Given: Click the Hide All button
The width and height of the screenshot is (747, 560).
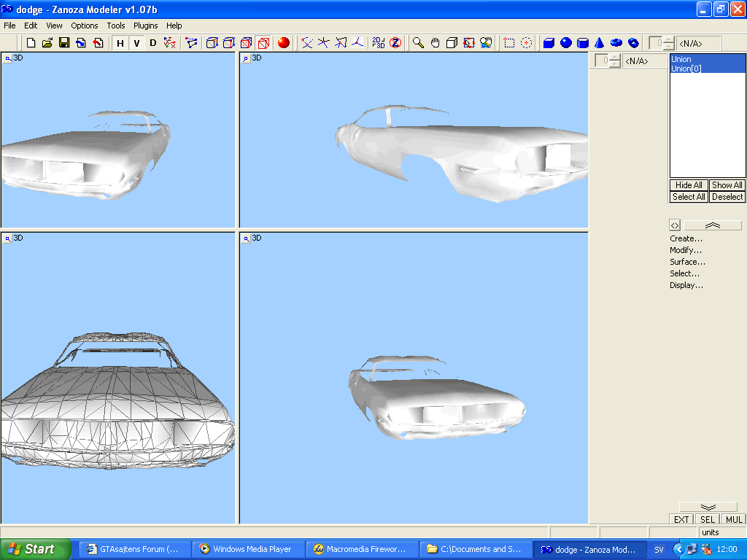Looking at the screenshot, I should tap(688, 185).
